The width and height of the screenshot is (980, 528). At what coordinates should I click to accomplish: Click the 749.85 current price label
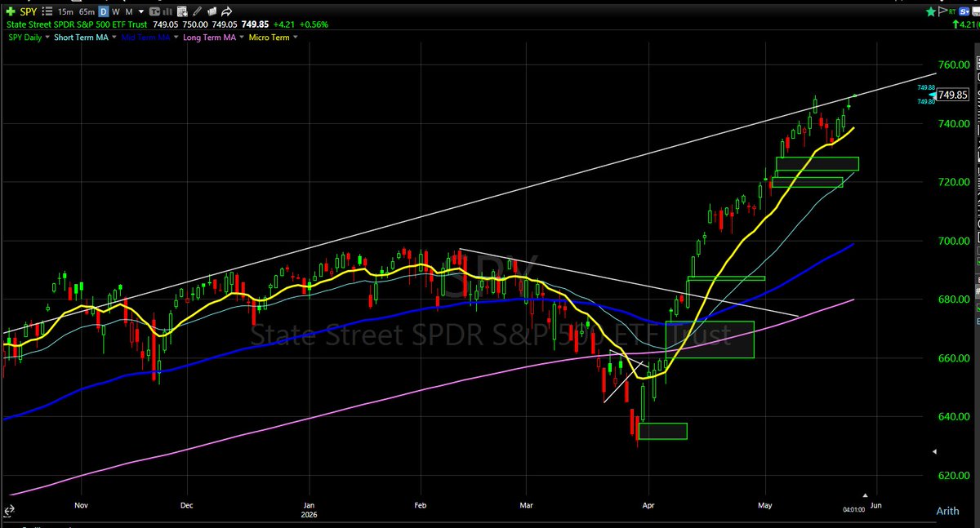click(953, 95)
